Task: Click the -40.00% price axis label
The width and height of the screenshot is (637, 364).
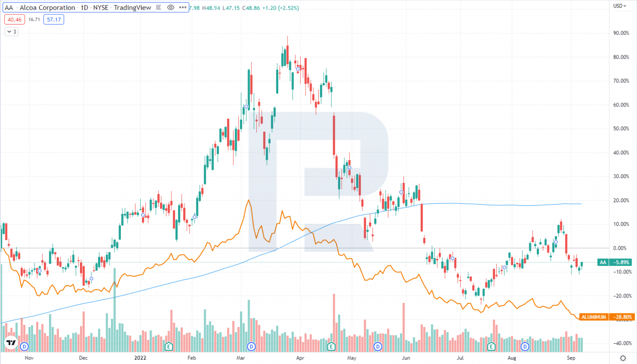Action: point(622,343)
